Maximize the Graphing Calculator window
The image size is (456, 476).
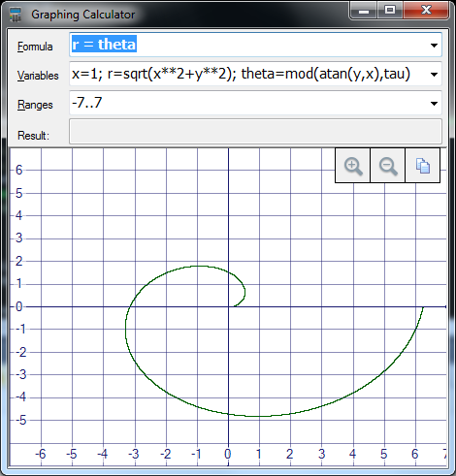pyautogui.click(x=390, y=11)
